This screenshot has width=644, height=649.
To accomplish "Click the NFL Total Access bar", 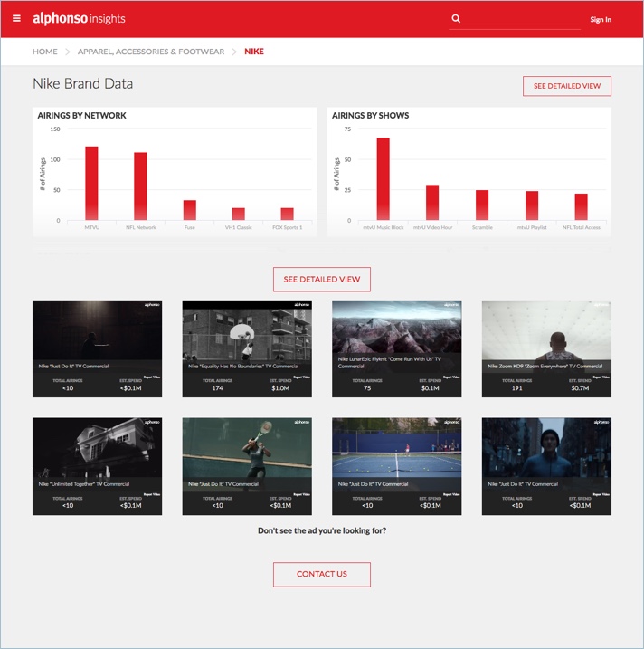I will point(581,206).
